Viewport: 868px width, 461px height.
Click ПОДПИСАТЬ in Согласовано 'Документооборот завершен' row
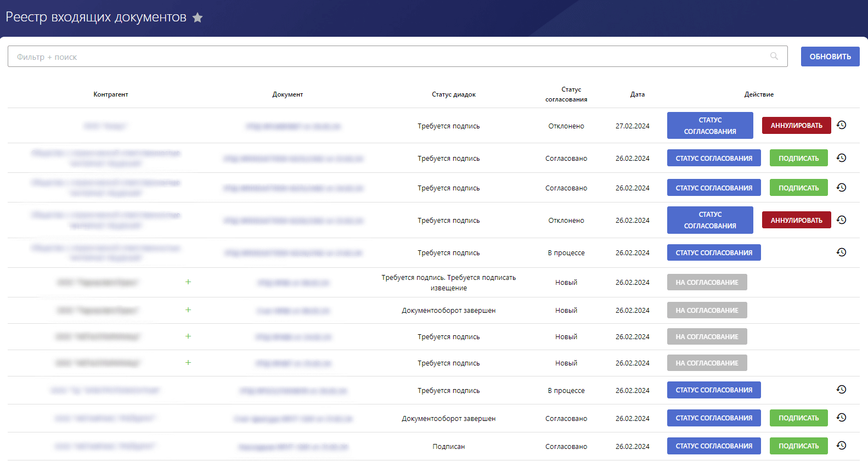(798, 418)
